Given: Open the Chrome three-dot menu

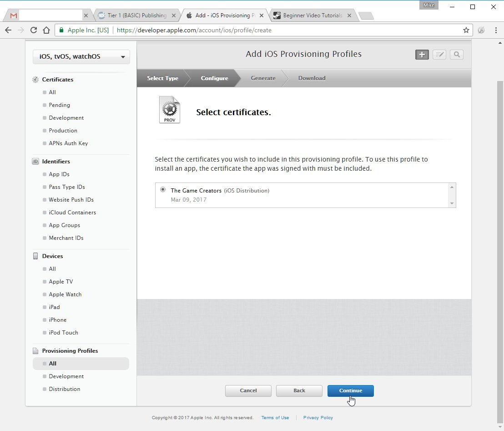Looking at the screenshot, I should [x=496, y=30].
